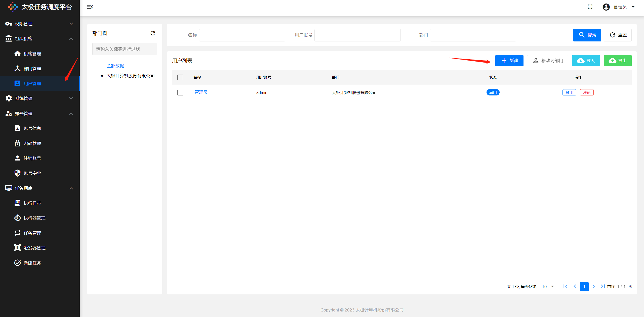Click the home icon beside 机构管理

click(17, 54)
